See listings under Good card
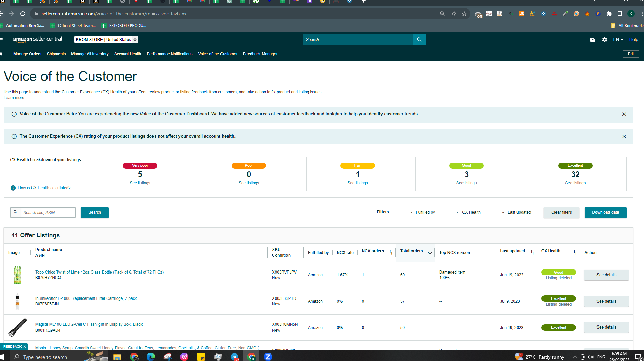Screen dimensions: 644x361 pyautogui.click(x=466, y=183)
